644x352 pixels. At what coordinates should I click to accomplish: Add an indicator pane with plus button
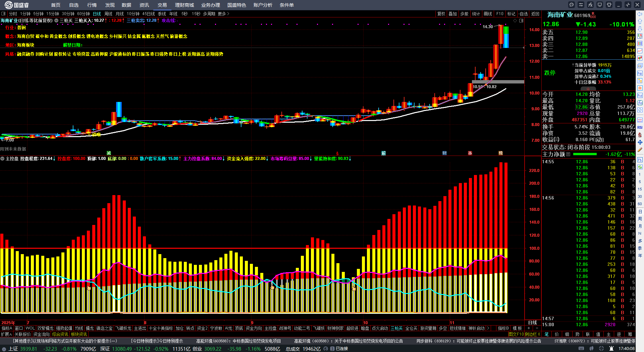click(529, 328)
